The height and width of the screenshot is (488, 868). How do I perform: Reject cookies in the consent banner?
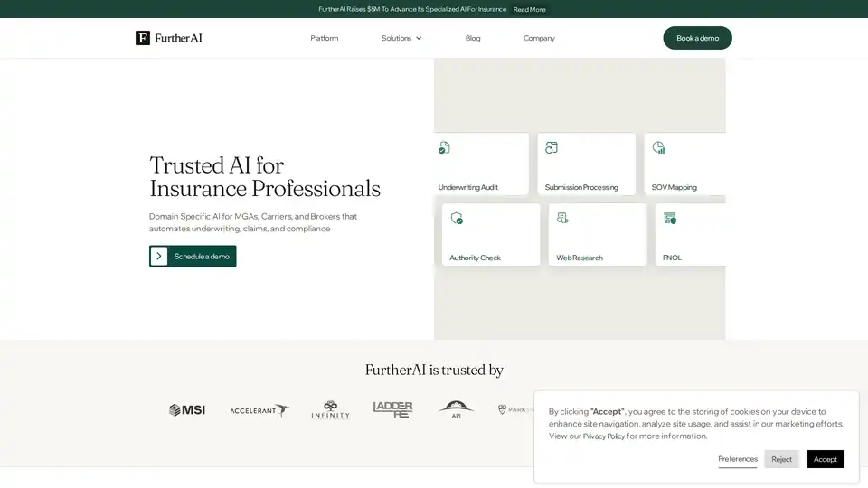pos(781,459)
